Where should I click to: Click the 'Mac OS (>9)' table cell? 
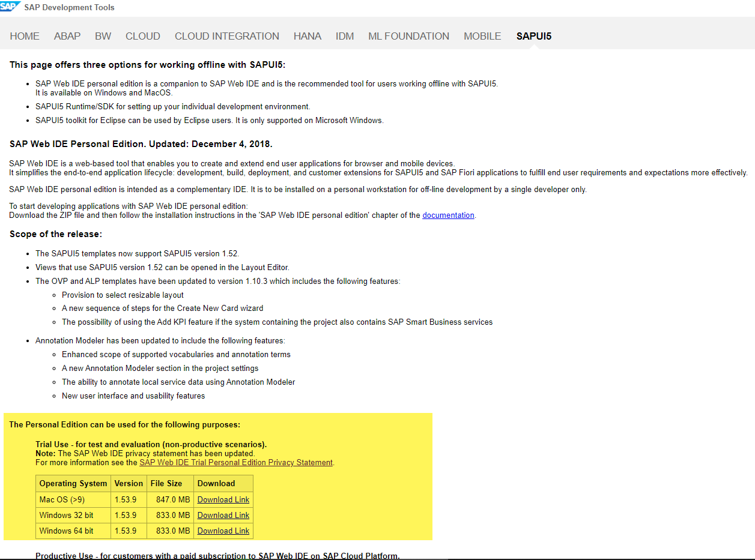(x=73, y=499)
